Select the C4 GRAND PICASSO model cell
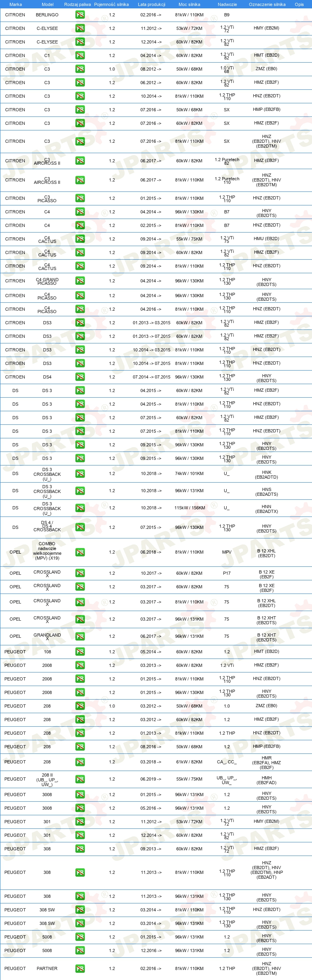The image size is (312, 980). point(47,281)
